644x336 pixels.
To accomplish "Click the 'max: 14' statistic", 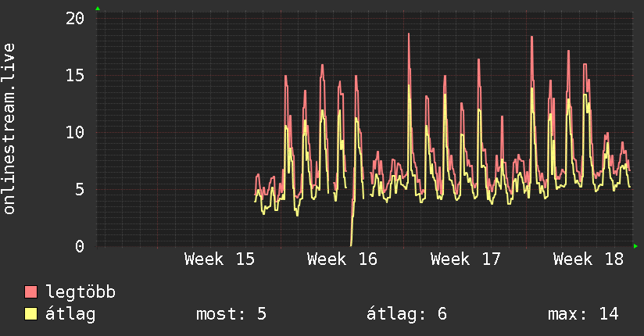I will 583,314.
